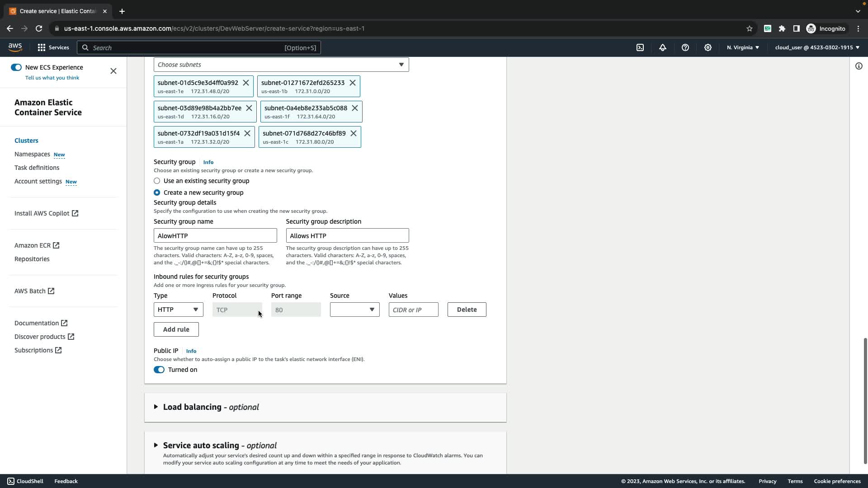Open the Services grid menu

[53, 47]
